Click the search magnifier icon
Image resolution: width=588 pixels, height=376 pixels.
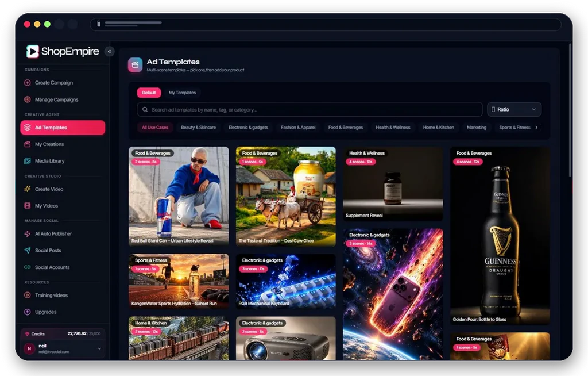[x=145, y=109]
